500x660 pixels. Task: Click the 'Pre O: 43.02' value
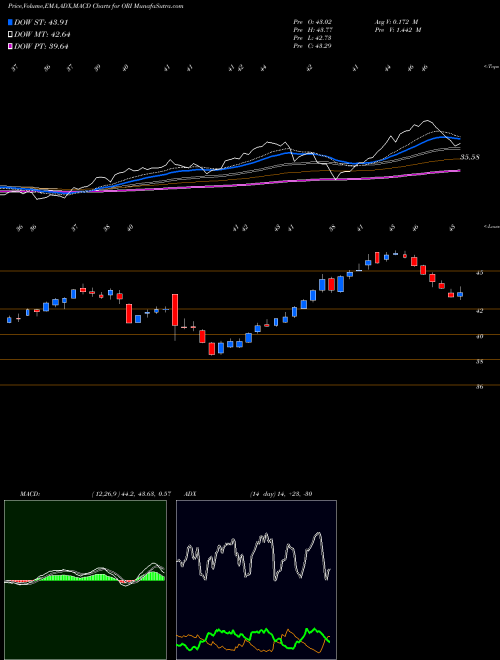pyautogui.click(x=313, y=21)
